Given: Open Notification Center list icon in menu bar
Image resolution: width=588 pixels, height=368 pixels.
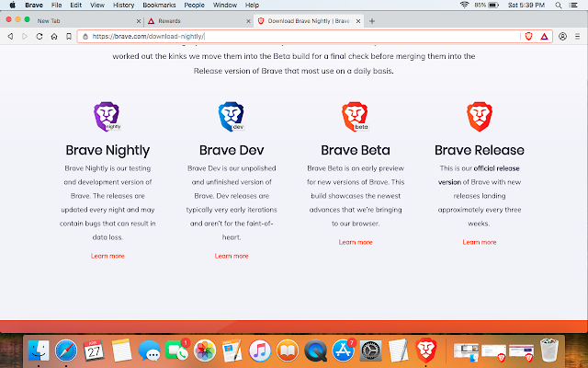Looking at the screenshot, I should [573, 6].
